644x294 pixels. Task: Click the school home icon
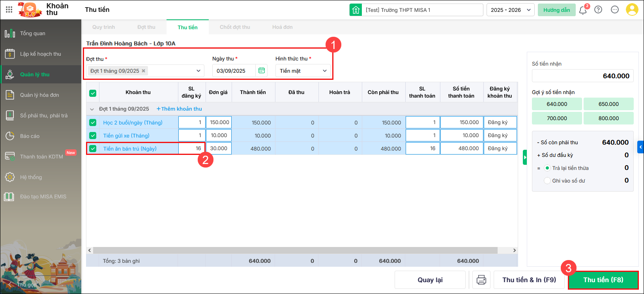356,10
